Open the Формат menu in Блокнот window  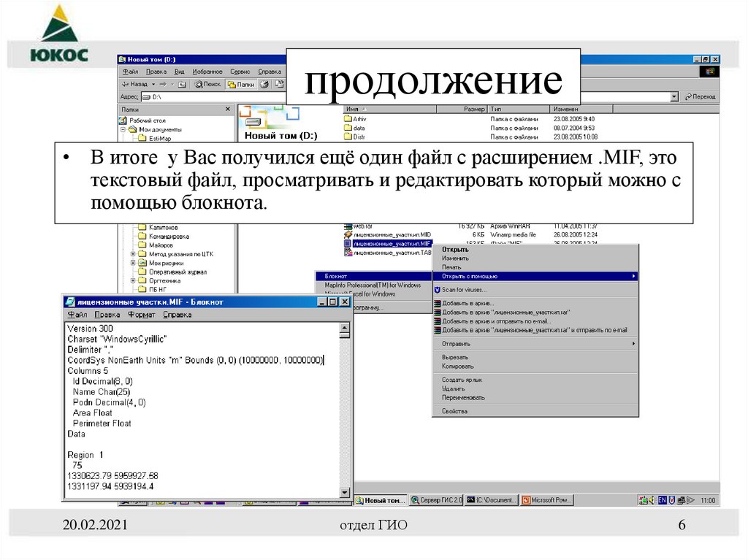click(x=143, y=315)
